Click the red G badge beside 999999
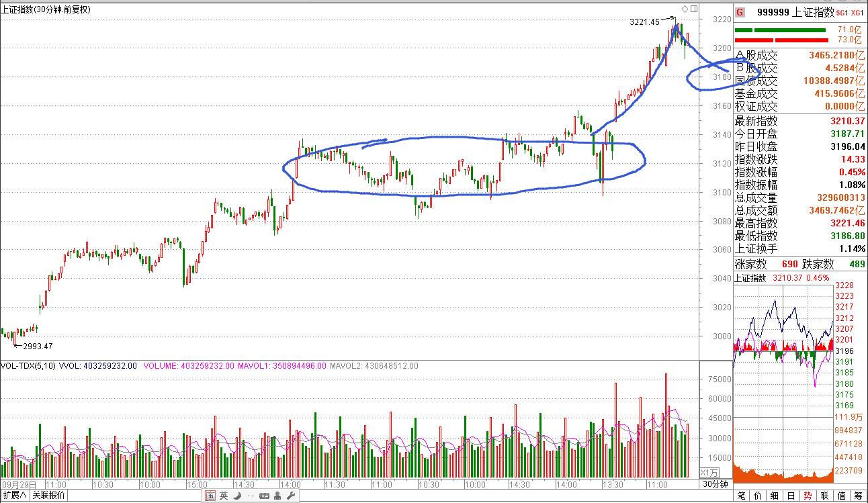 click(740, 12)
